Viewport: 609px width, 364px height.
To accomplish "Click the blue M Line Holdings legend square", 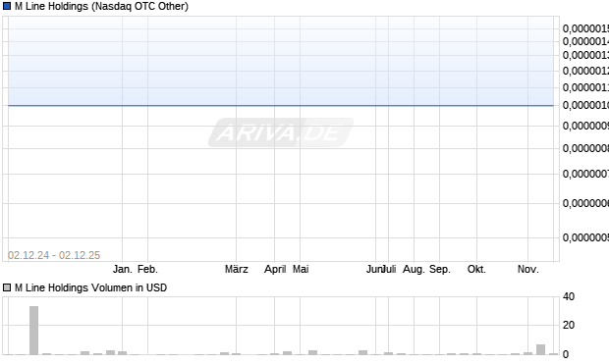I will click(x=7, y=6).
